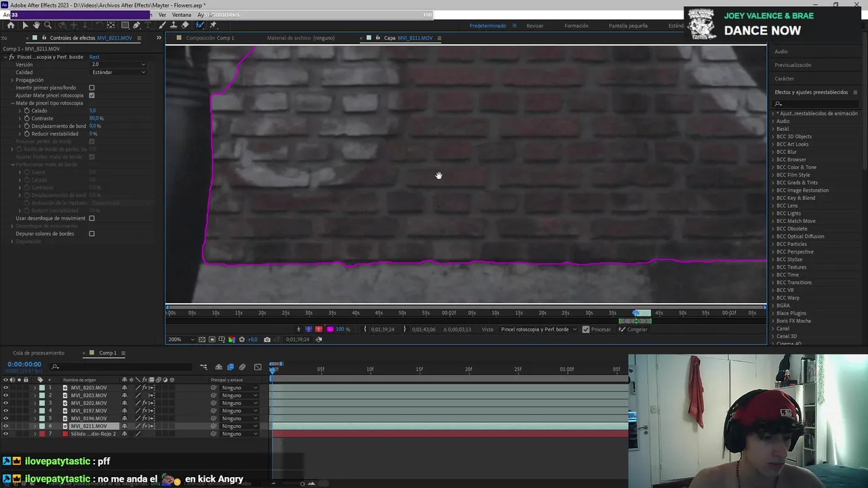Click the Home icon in the toolbar

tap(11, 25)
